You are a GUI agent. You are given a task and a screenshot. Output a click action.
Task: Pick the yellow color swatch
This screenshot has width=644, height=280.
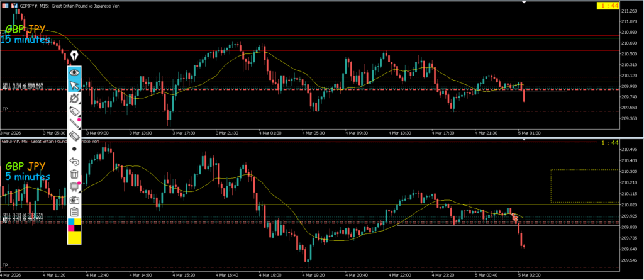click(74, 237)
